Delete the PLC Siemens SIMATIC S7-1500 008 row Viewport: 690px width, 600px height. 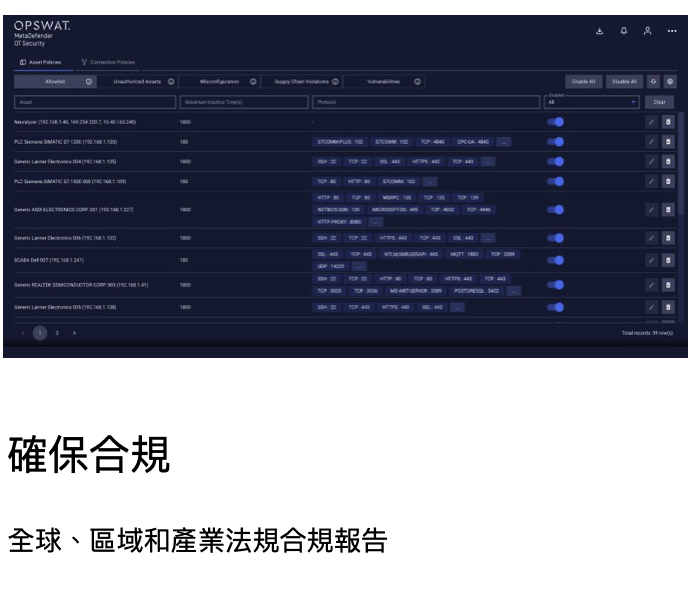pyautogui.click(x=668, y=181)
